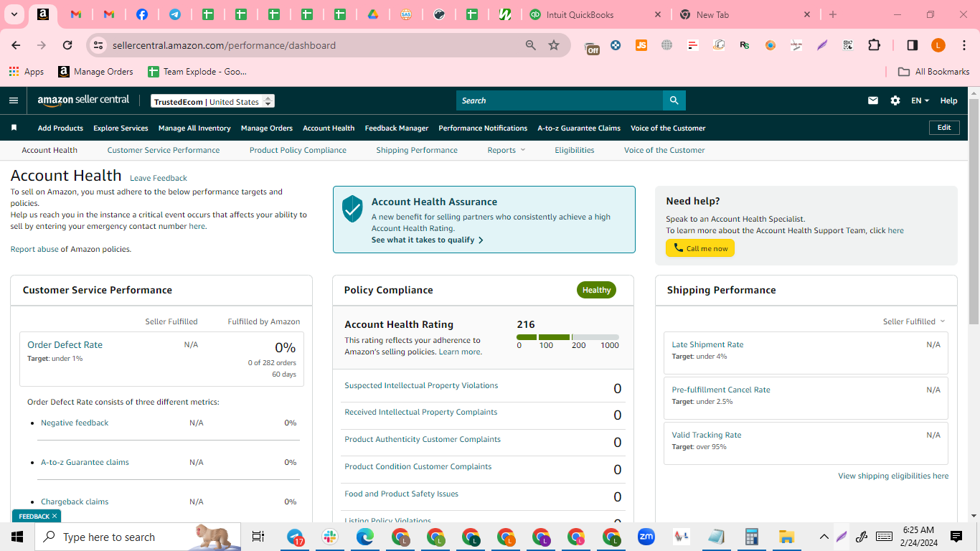Open the TrustedEcom United States account switcher
This screenshot has width=980, height=551.
tap(213, 101)
